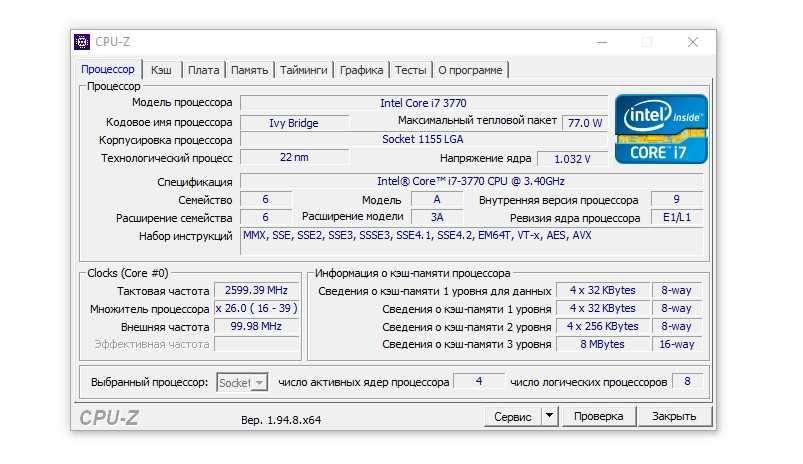This screenshot has height=464, width=803.
Task: Select the Процессор tab
Action: tap(108, 69)
